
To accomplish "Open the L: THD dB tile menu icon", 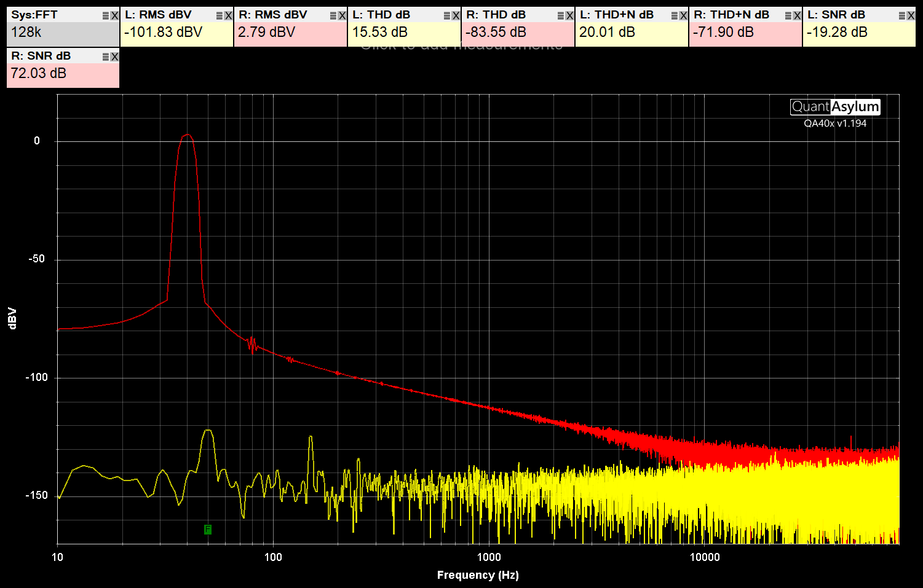I will (448, 15).
